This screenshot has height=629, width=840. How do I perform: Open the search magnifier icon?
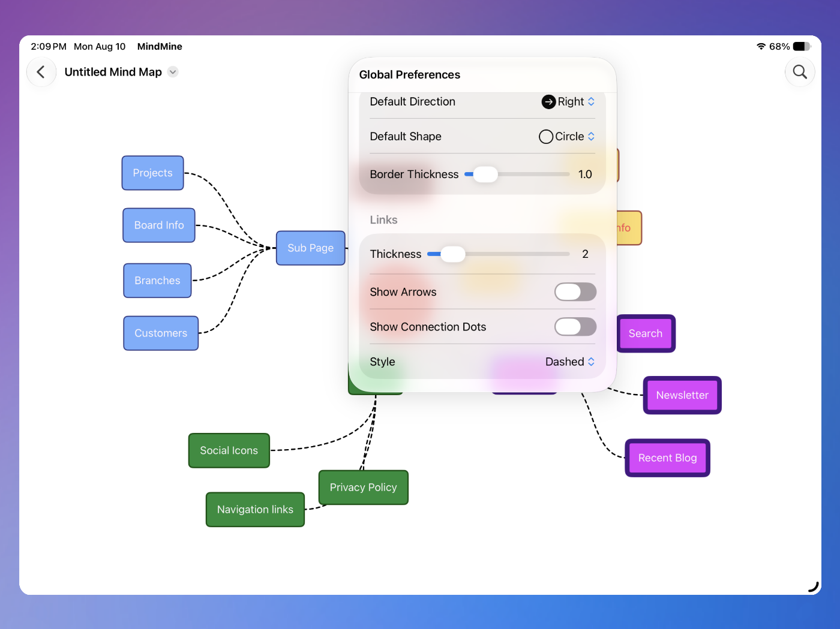(x=800, y=72)
